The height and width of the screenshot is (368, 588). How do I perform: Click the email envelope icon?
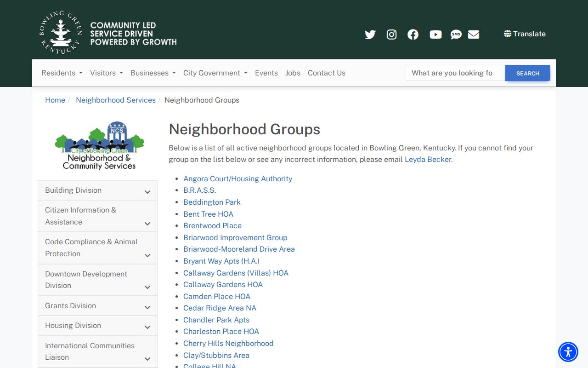click(474, 34)
